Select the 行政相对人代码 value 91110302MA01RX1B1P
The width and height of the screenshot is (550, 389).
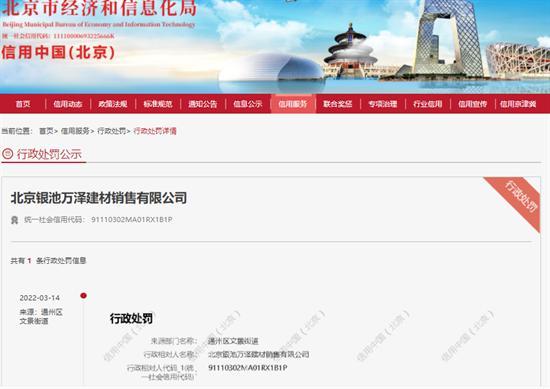click(x=248, y=368)
